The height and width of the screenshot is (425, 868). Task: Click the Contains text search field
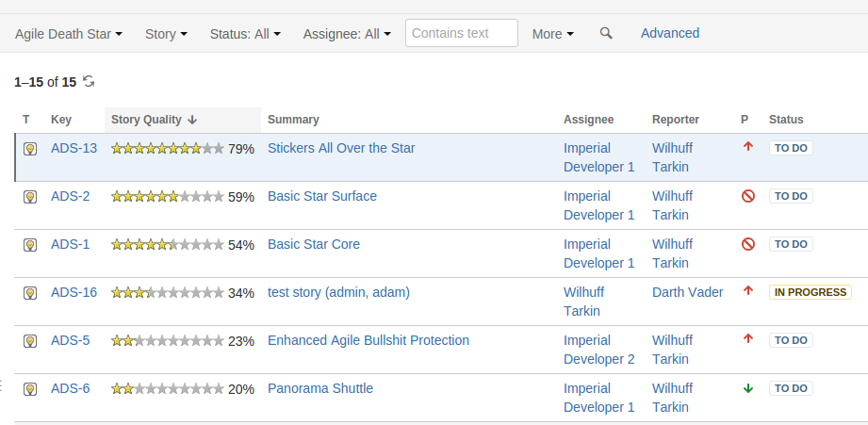tap(462, 33)
